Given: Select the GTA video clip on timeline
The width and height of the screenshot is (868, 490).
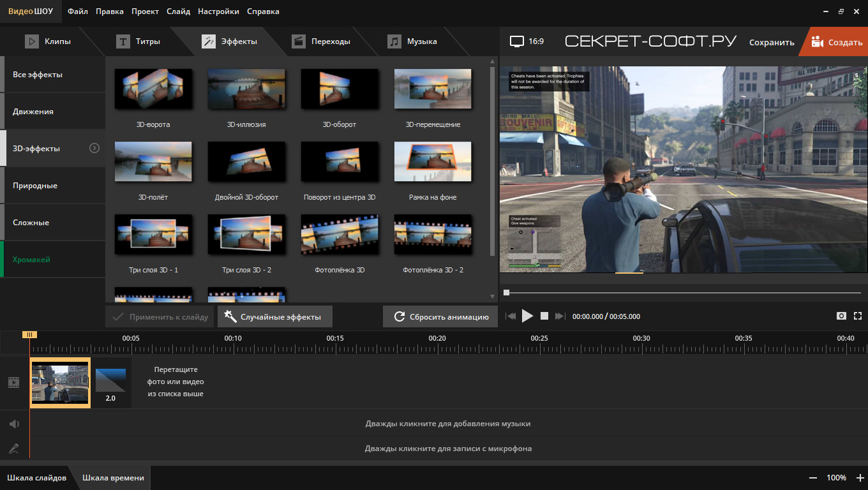Looking at the screenshot, I should (x=60, y=382).
